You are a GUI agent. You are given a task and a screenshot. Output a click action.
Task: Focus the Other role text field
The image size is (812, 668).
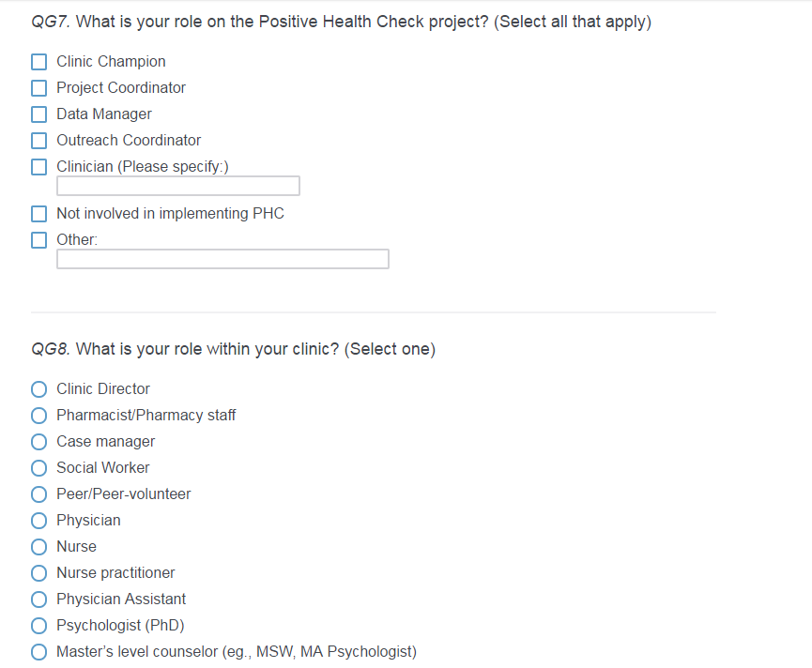click(222, 259)
